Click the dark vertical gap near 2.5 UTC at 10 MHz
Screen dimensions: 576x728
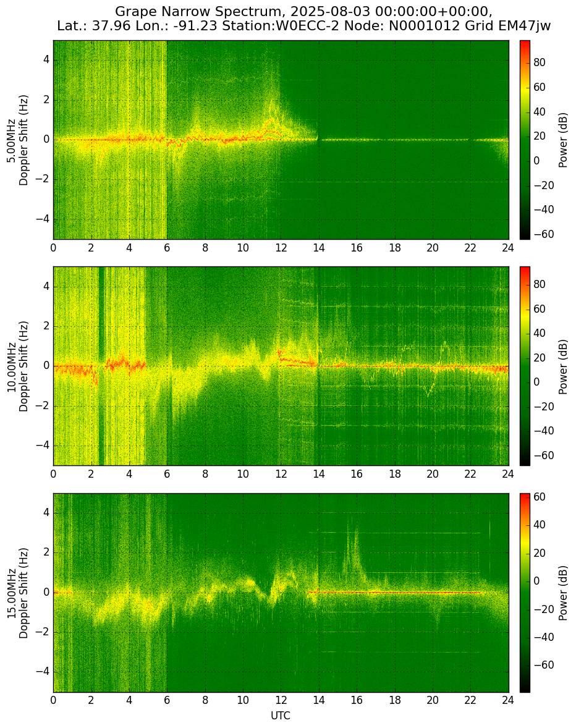(x=101, y=366)
